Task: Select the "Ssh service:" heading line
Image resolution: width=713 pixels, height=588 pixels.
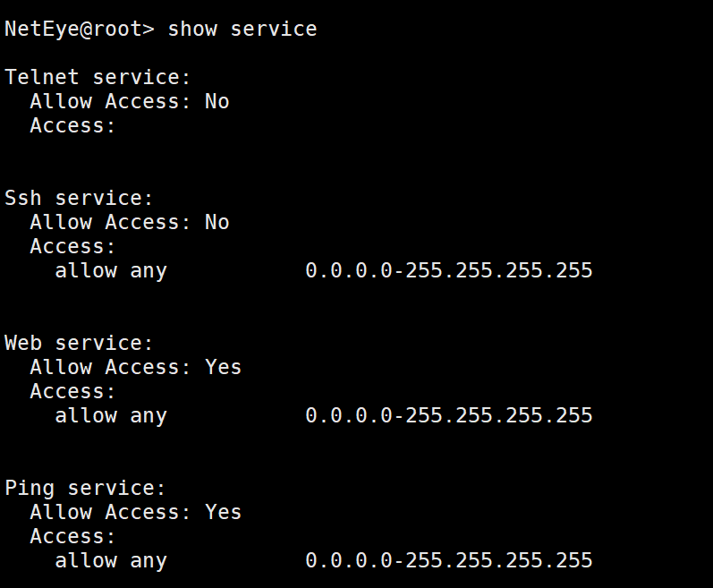Action: pos(80,198)
